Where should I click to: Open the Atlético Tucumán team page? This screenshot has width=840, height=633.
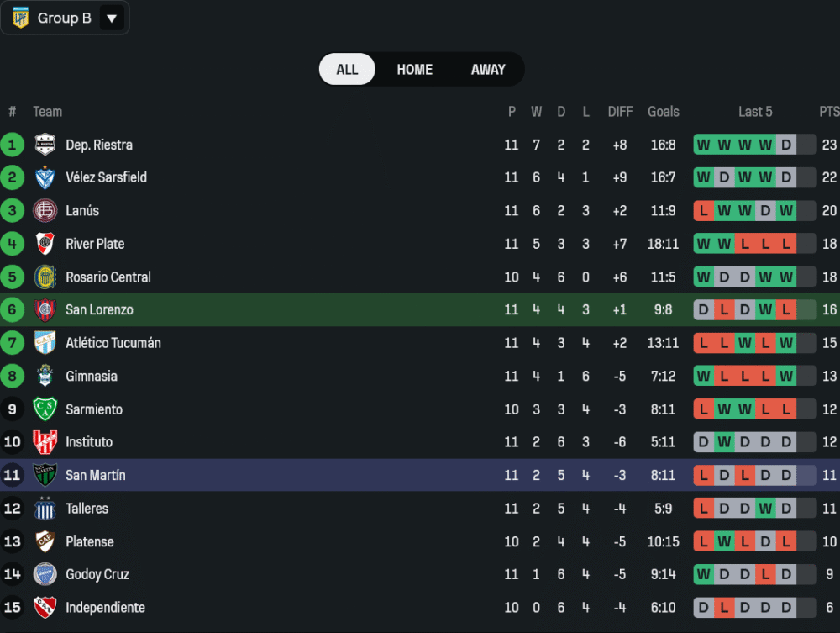coord(113,343)
